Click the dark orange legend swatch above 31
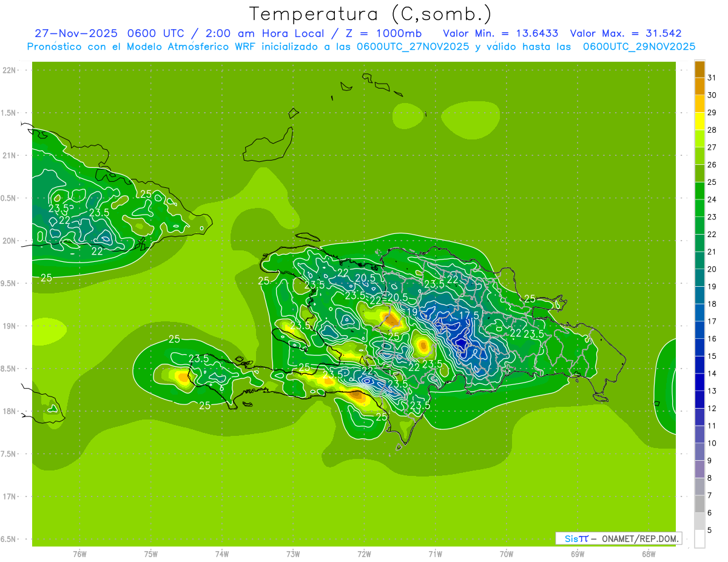 tap(699, 69)
